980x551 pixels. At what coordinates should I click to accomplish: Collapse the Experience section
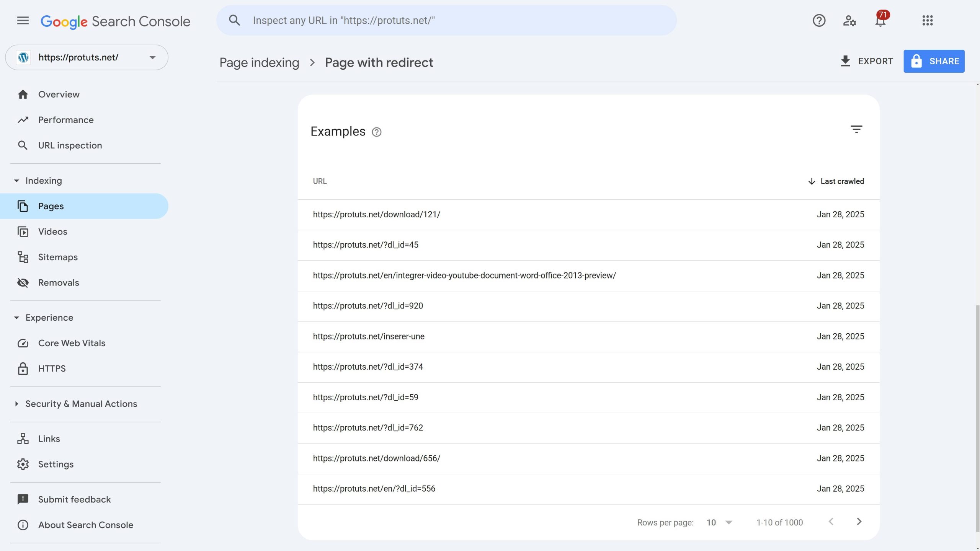point(17,318)
